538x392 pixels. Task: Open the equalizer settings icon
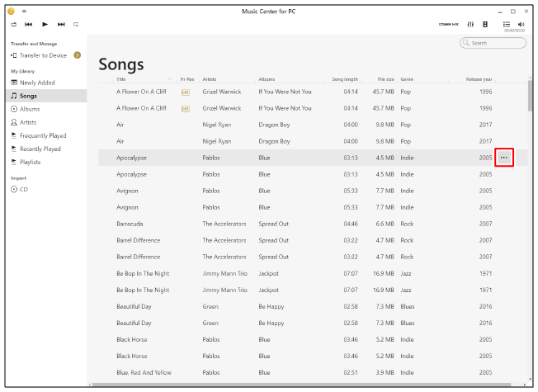(x=470, y=25)
